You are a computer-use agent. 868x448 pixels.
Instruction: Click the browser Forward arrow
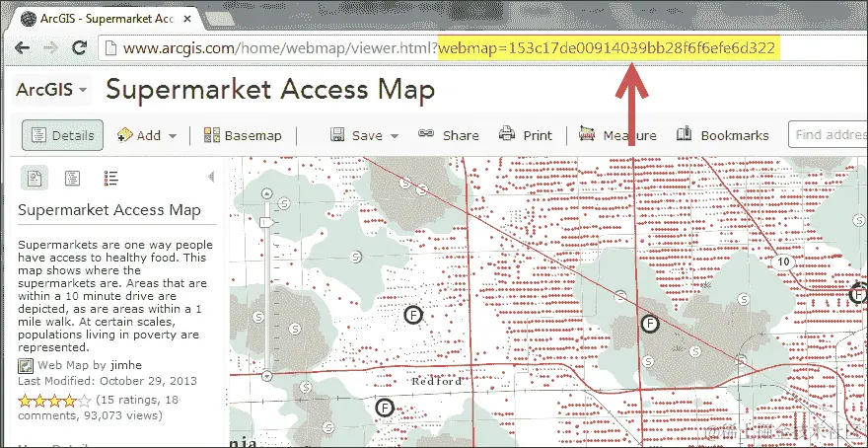tap(51, 48)
